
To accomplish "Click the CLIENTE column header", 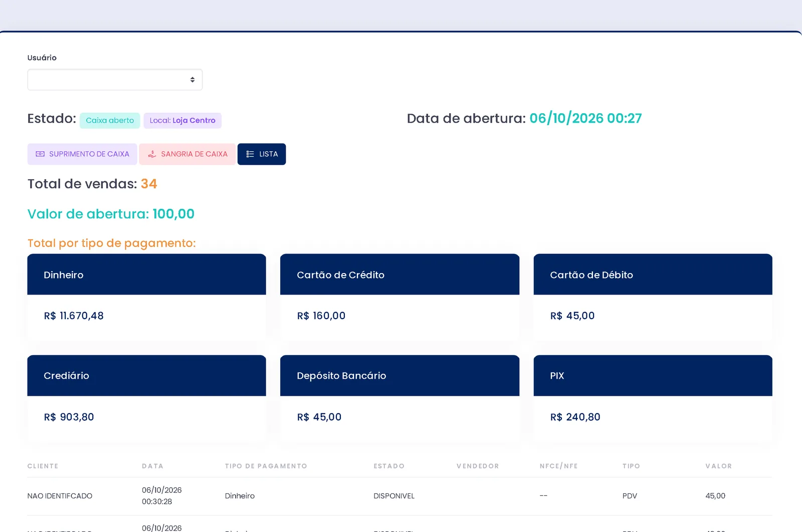I will (43, 466).
